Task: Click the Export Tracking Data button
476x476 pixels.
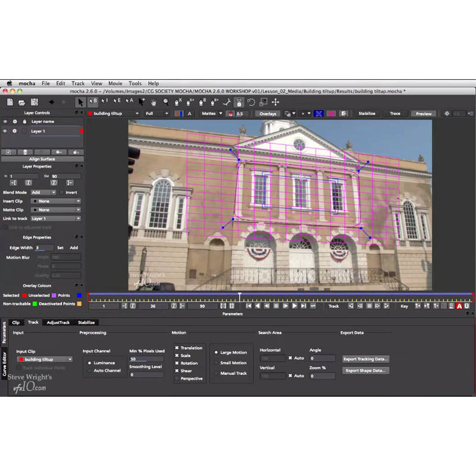Action: click(x=366, y=359)
